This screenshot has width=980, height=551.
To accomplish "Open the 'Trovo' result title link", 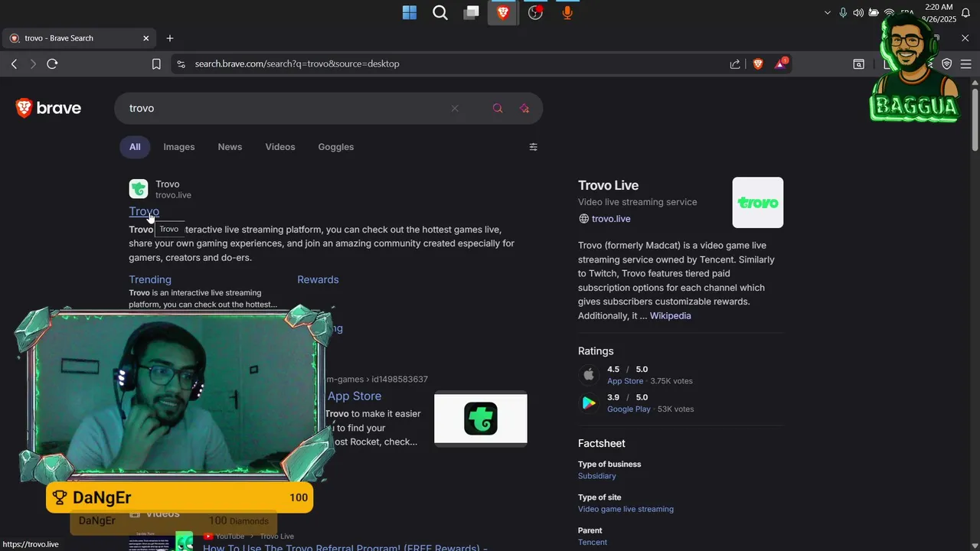I will point(144,211).
